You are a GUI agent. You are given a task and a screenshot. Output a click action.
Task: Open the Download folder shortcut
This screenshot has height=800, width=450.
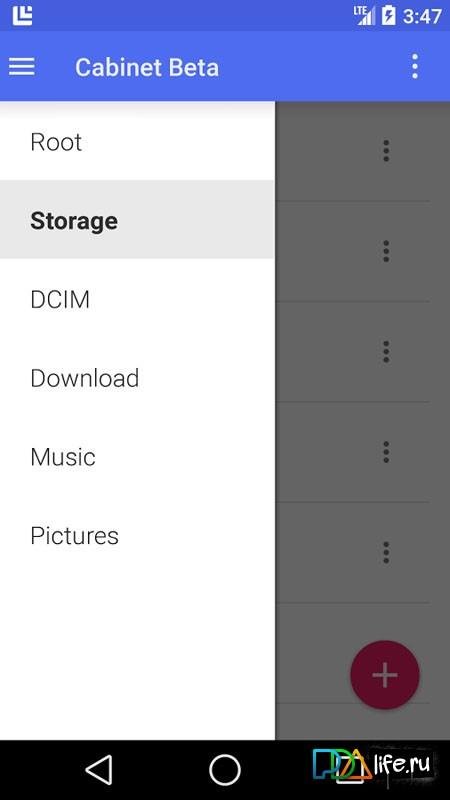[x=137, y=378]
